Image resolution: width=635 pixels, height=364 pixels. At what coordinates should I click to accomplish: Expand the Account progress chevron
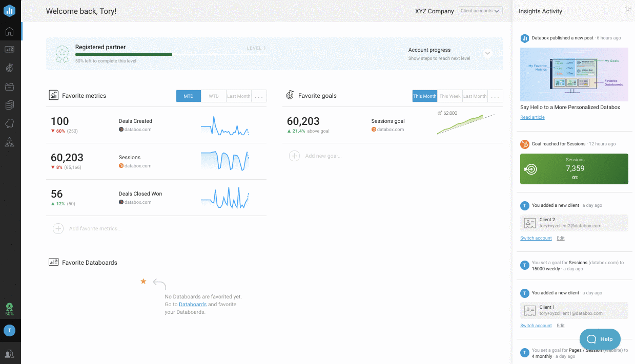point(487,53)
